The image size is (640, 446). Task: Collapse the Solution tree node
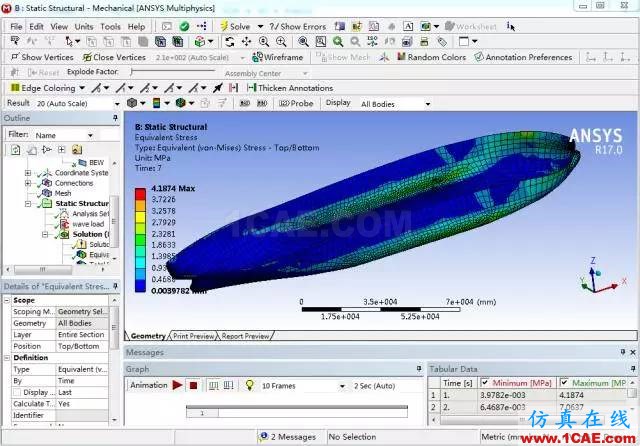tap(45, 234)
